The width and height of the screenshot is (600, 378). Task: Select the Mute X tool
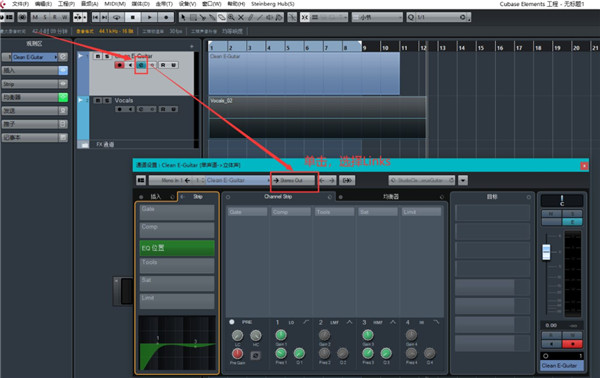tap(241, 17)
